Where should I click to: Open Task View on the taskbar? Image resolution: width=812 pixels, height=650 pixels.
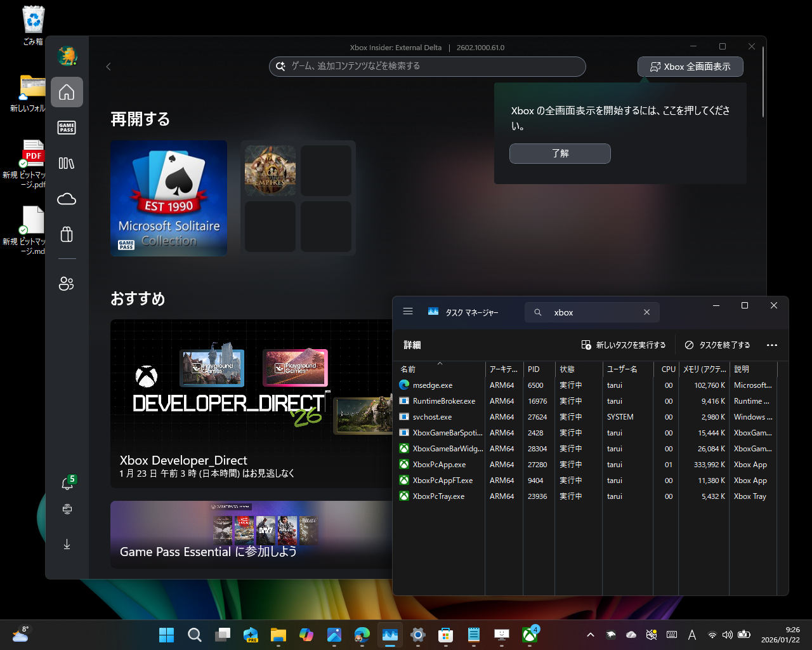(223, 635)
